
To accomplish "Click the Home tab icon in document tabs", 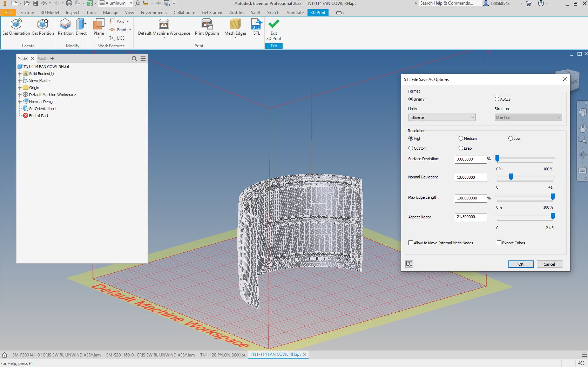I will click(5, 355).
